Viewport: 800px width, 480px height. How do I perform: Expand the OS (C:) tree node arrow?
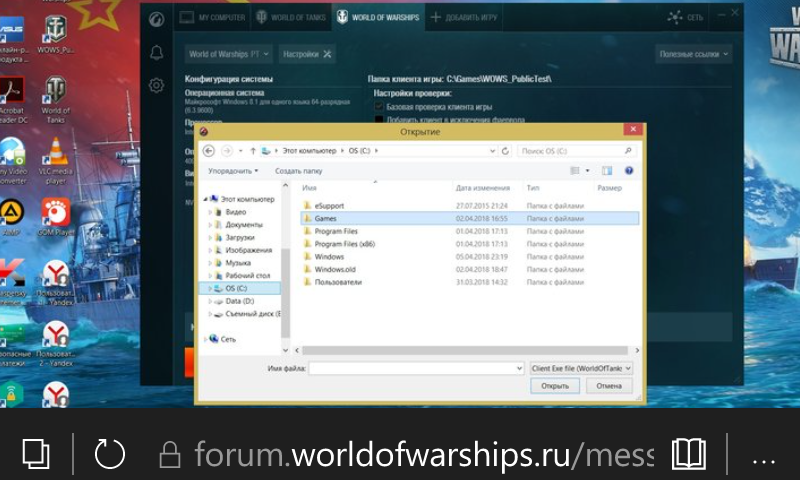(210, 288)
